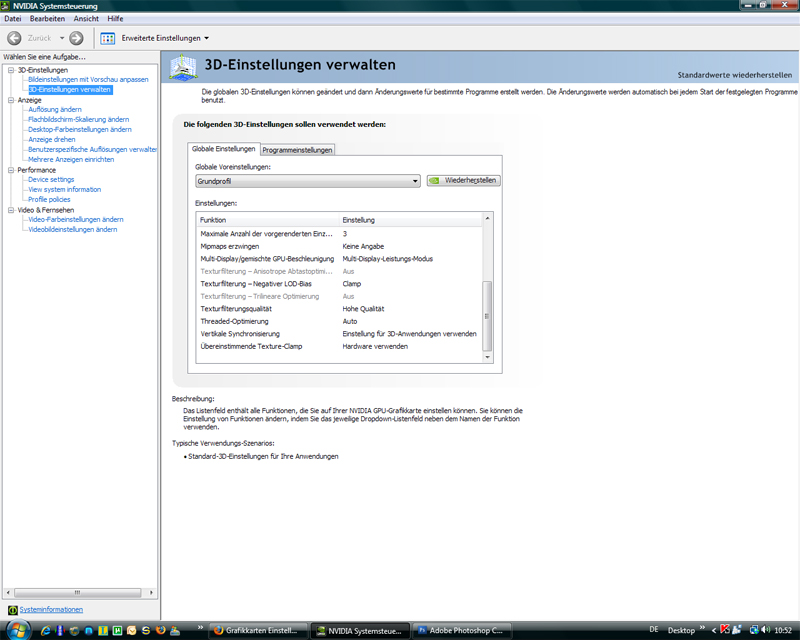Select Videobildeinstellungen ändern

pyautogui.click(x=72, y=230)
